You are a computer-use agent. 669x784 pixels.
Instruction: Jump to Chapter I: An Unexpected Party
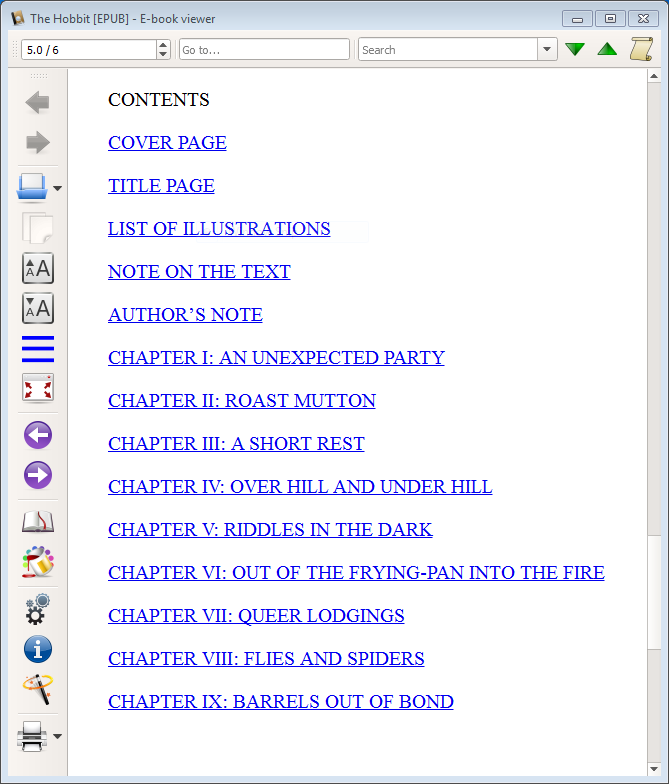(x=276, y=358)
